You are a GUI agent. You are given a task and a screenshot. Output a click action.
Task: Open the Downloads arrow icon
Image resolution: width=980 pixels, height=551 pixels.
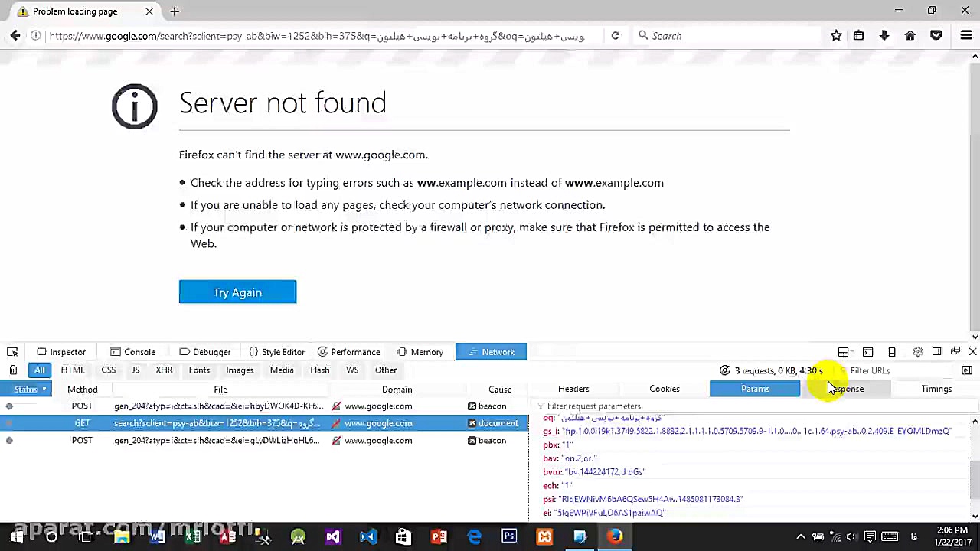(884, 36)
